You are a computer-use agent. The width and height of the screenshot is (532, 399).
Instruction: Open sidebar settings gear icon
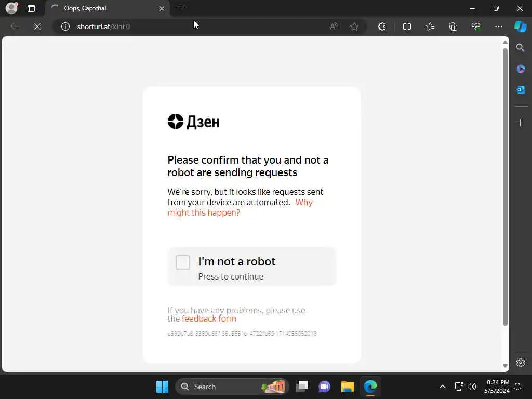coord(521,363)
